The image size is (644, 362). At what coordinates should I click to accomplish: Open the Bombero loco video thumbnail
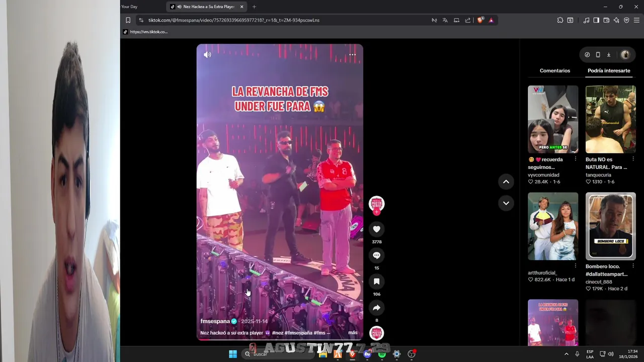point(610,226)
